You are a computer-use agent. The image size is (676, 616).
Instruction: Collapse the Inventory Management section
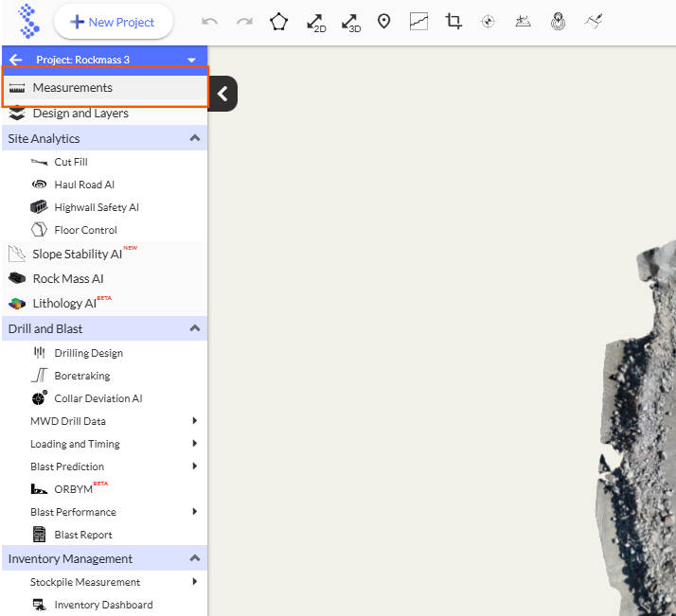click(195, 558)
